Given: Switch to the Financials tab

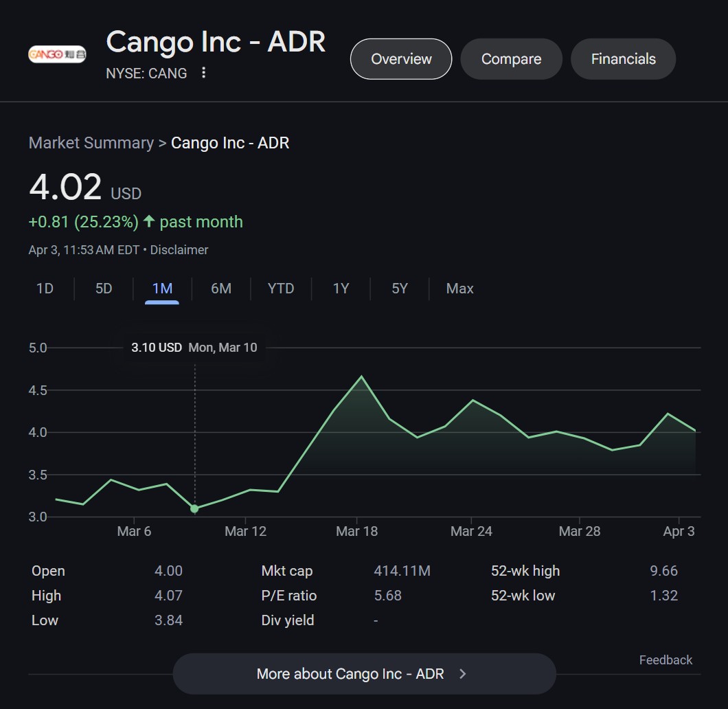Looking at the screenshot, I should coord(623,59).
